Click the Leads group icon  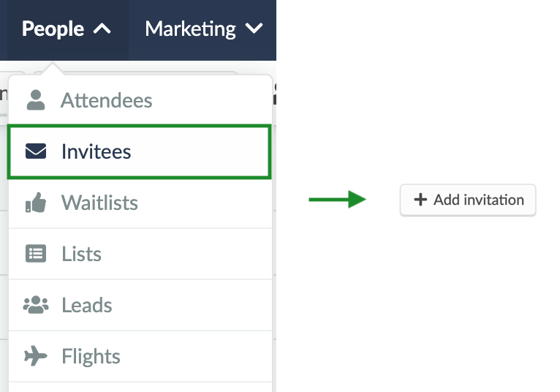36,305
